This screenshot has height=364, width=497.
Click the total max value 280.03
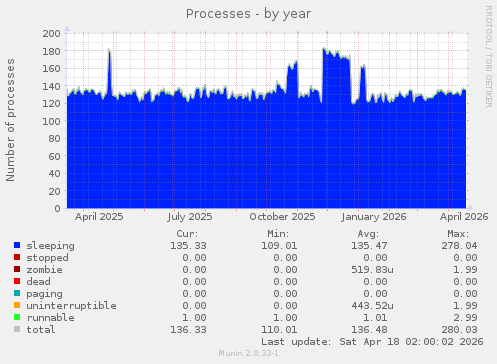459,330
